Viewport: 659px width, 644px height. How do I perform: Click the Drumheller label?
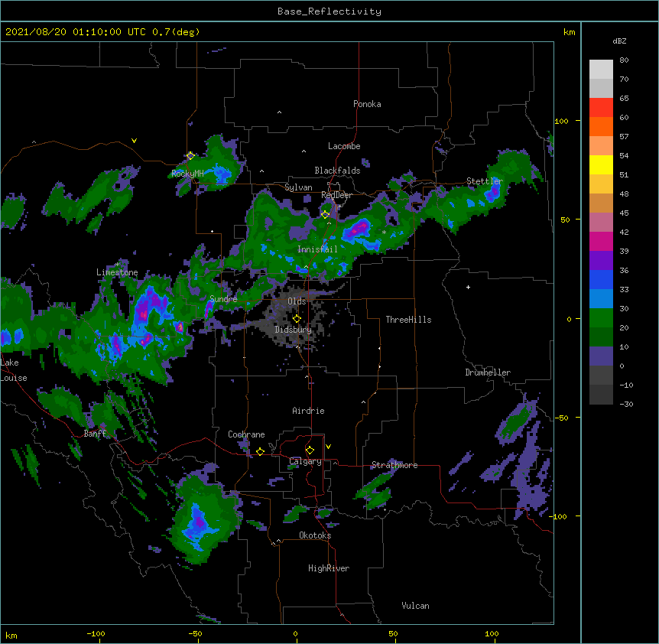(488, 372)
